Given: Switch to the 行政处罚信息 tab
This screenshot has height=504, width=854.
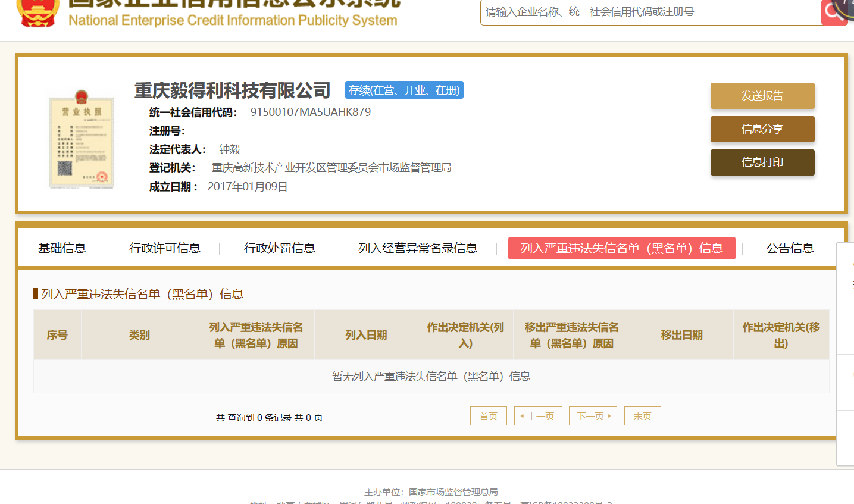Looking at the screenshot, I should coord(280,248).
